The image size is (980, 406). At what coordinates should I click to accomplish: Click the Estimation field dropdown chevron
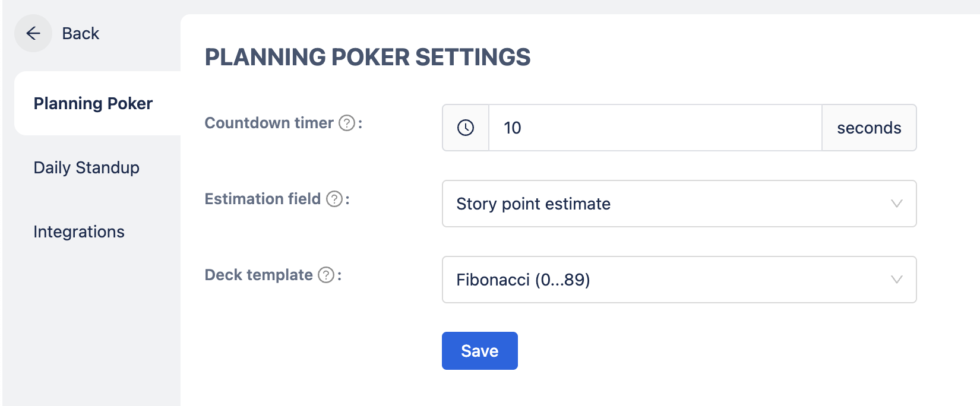pyautogui.click(x=897, y=204)
